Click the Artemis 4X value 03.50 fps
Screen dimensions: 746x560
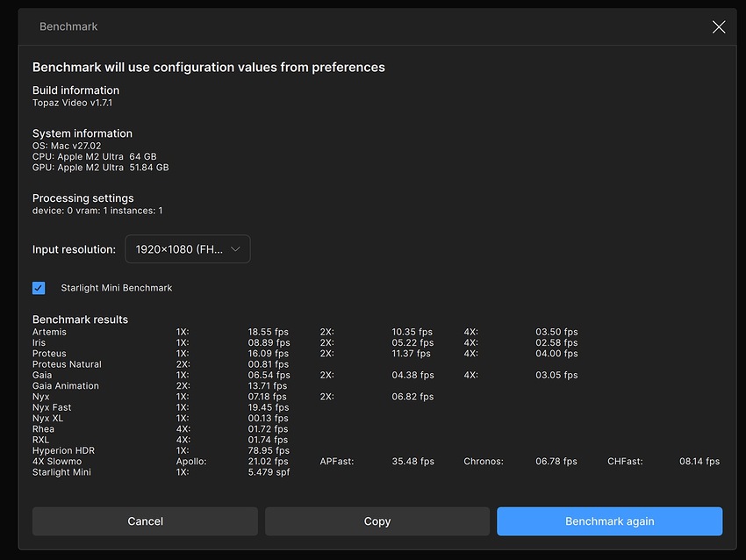coord(556,332)
